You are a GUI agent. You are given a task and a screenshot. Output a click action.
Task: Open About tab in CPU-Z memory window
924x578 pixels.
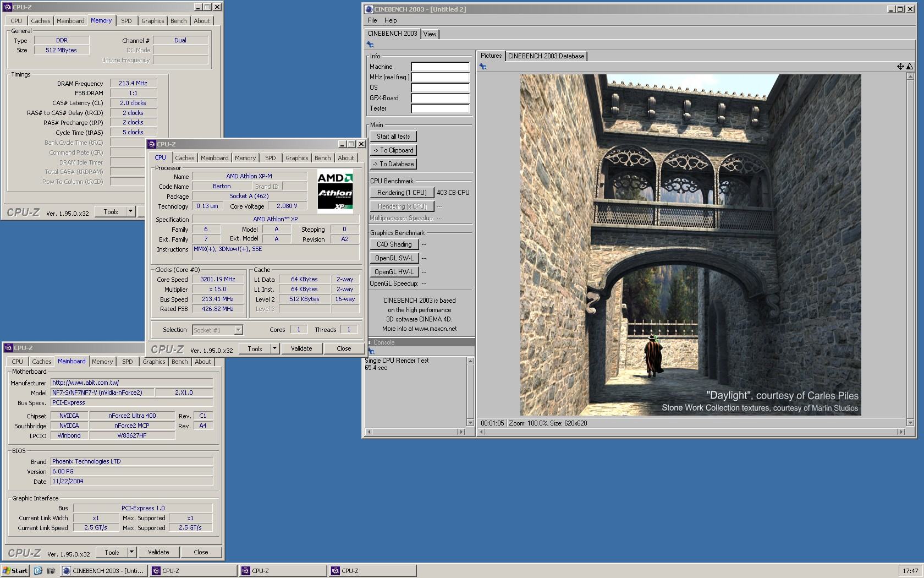(202, 21)
